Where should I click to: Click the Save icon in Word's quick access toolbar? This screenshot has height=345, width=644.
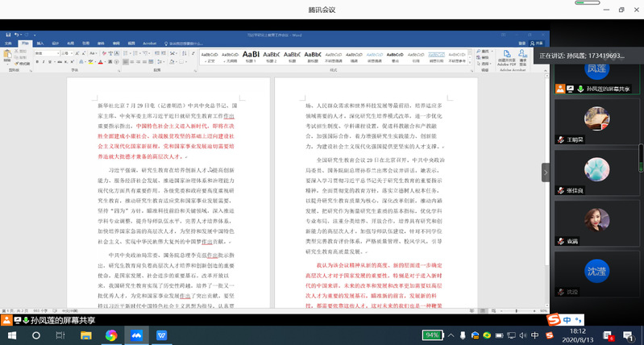tap(7, 35)
